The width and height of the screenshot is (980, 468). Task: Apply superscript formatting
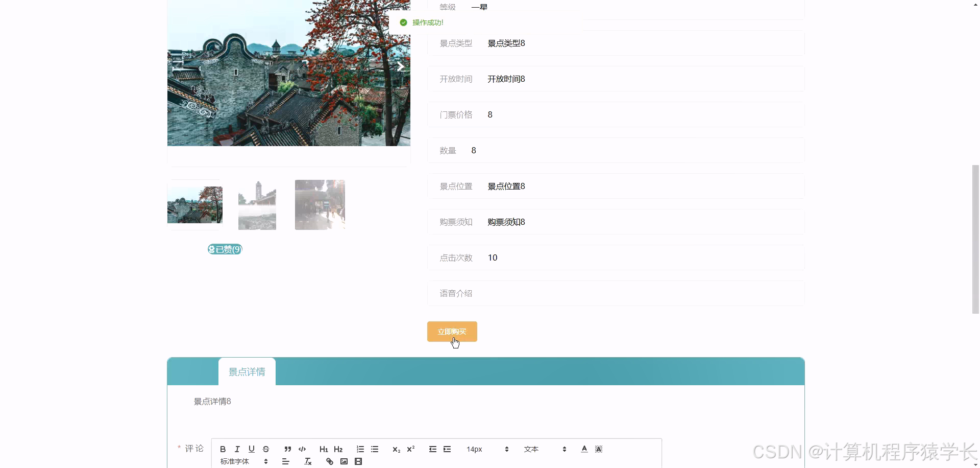tap(410, 449)
